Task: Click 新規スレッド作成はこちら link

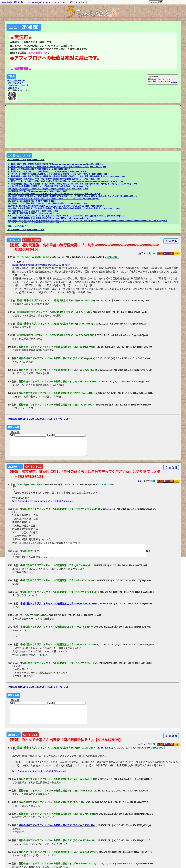Action: tap(18, 226)
